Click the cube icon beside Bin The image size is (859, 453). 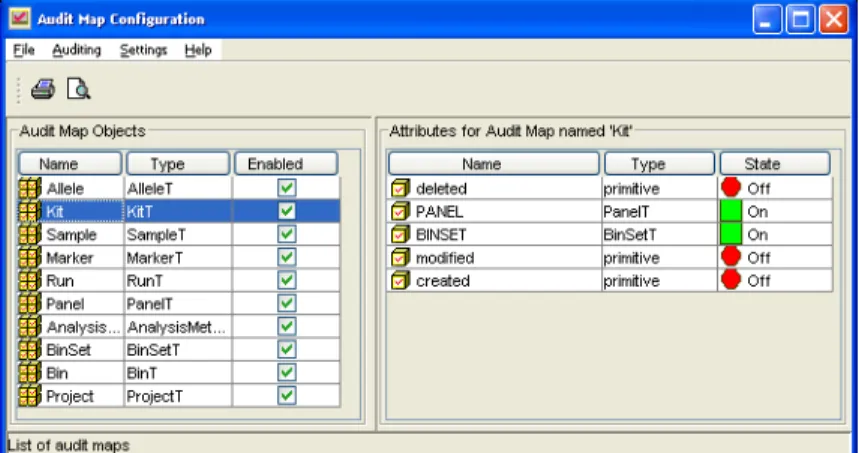point(30,373)
